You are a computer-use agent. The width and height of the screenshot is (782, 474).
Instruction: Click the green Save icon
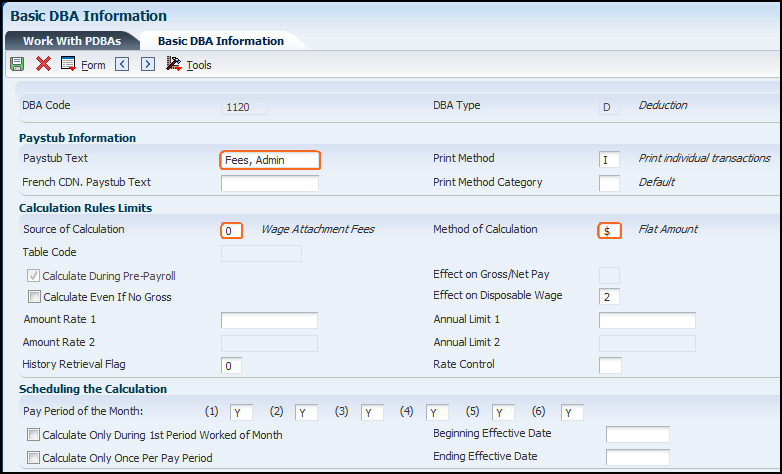(17, 64)
